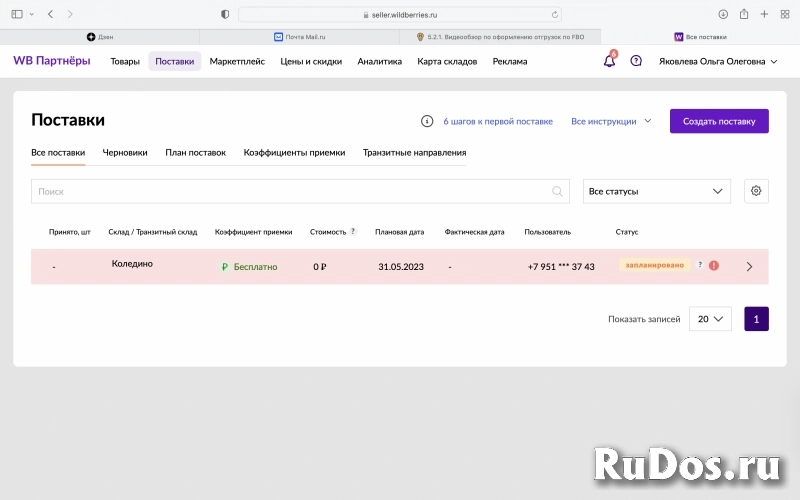Open Реклама menu
Image resolution: width=800 pixels, height=500 pixels.
coord(510,61)
